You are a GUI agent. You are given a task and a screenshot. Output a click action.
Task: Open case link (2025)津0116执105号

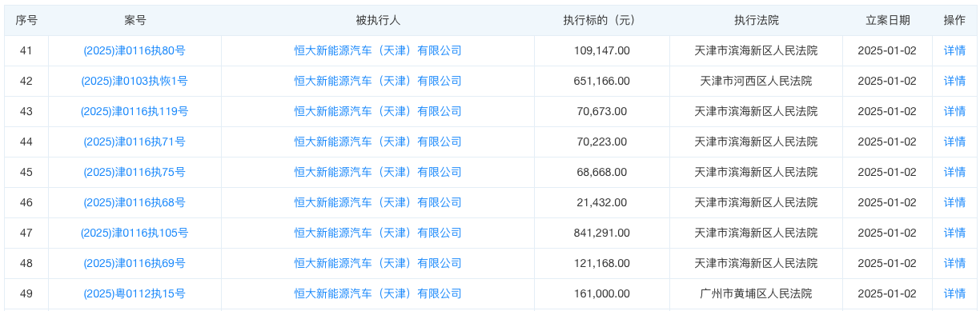point(135,233)
